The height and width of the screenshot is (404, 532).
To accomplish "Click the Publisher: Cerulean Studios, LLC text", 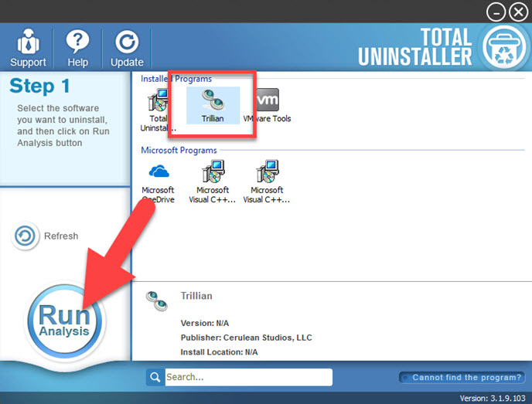I will (x=247, y=338).
